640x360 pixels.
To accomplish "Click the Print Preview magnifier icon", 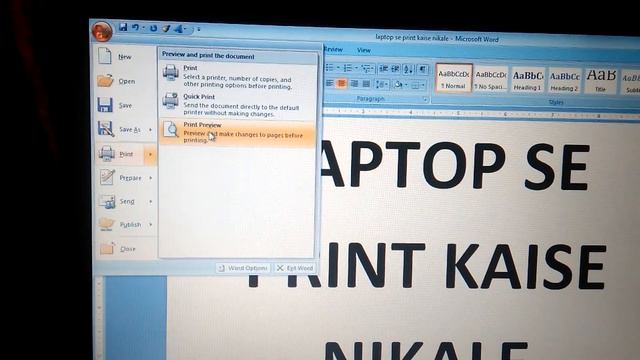I will (x=171, y=130).
